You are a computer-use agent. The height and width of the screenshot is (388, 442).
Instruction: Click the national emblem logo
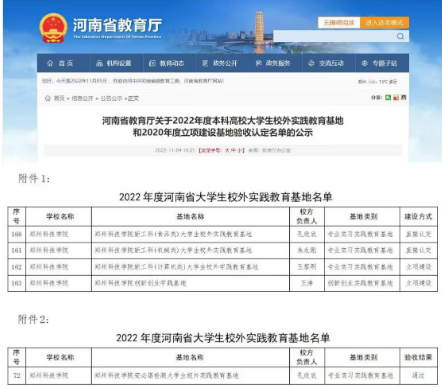click(x=53, y=28)
